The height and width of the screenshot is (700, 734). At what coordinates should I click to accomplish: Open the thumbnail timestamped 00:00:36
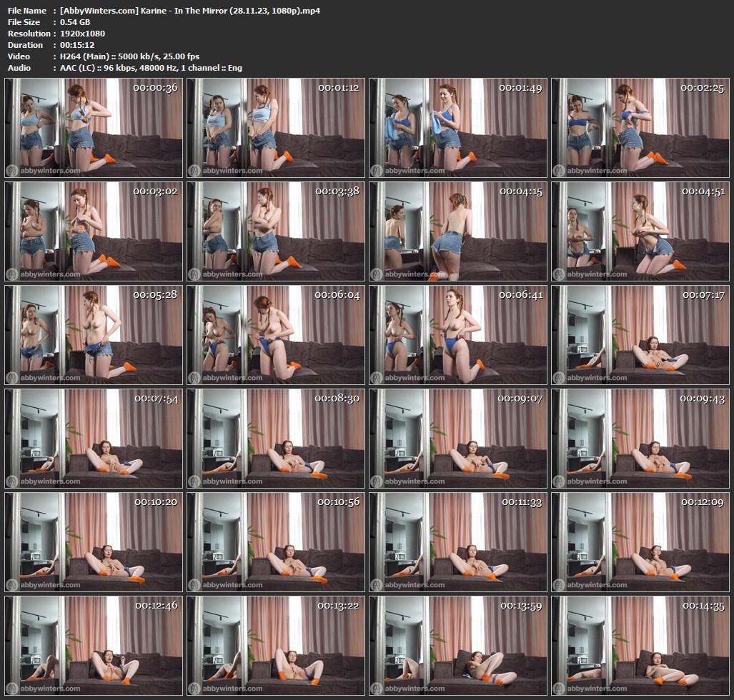pos(94,128)
